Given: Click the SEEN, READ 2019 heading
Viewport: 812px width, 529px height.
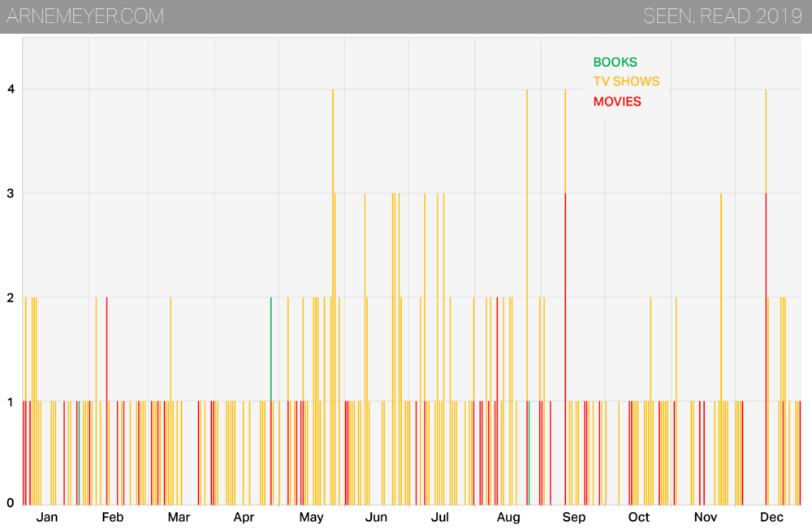Looking at the screenshot, I should pos(723,16).
